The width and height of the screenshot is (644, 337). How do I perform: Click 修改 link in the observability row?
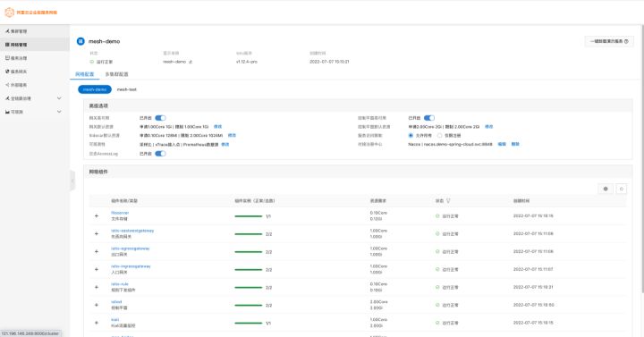225,145
